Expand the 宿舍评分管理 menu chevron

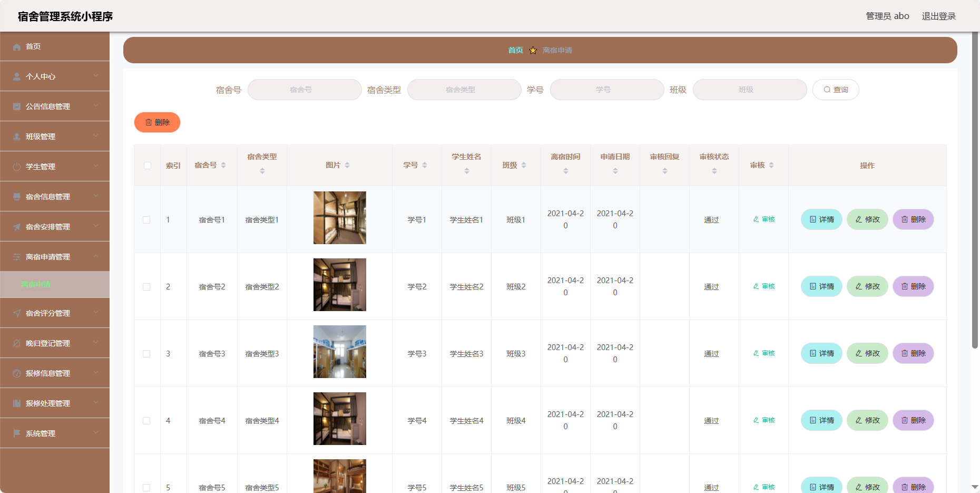click(x=96, y=313)
